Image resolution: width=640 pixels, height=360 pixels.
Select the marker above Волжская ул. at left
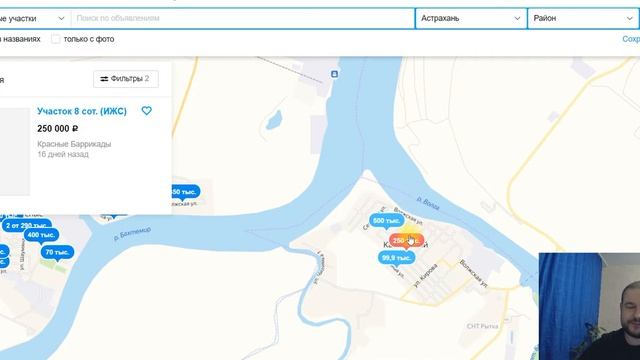[185, 192]
